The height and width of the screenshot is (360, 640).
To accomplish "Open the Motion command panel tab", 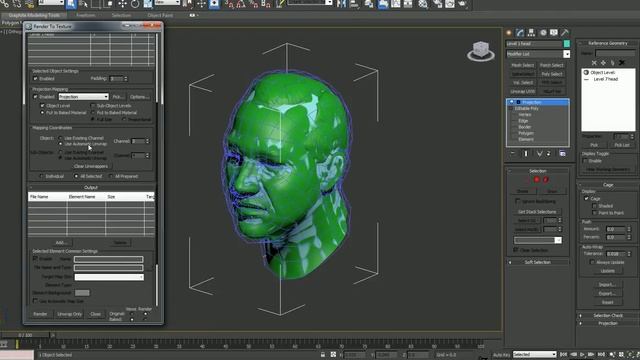I will click(x=543, y=33).
